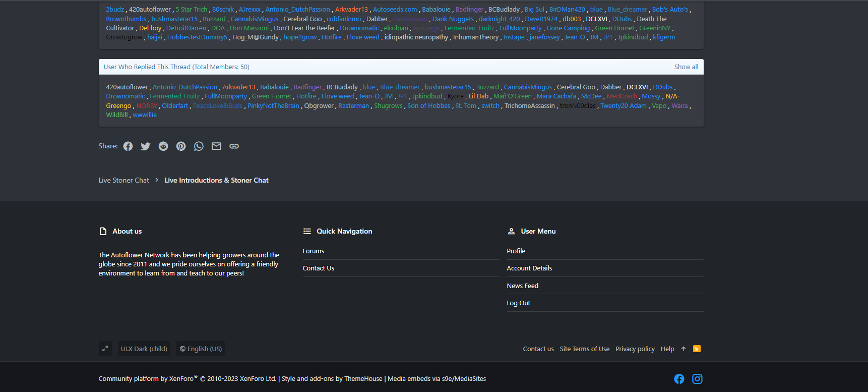Open user Gone Camping profile
Screen dimensions: 868x392
pyautogui.click(x=568, y=28)
